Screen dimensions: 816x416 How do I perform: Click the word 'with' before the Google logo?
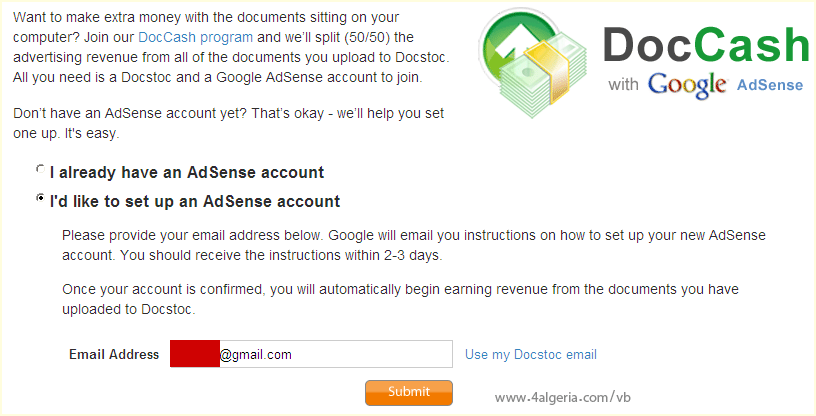[623, 85]
